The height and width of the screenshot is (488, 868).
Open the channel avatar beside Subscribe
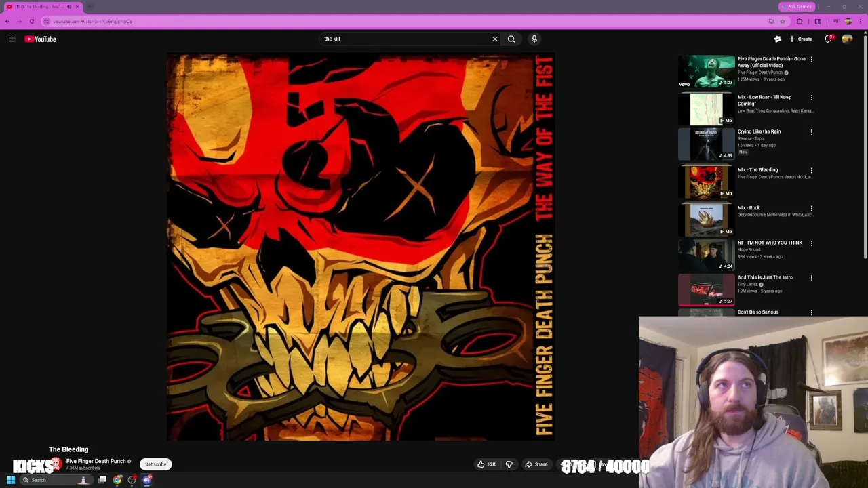pyautogui.click(x=56, y=464)
